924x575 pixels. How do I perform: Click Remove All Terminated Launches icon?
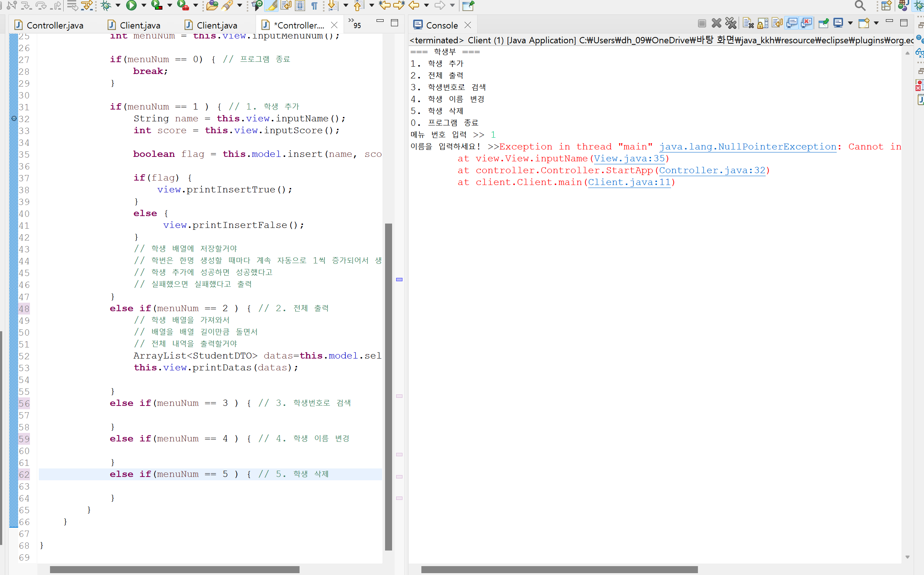tap(731, 24)
